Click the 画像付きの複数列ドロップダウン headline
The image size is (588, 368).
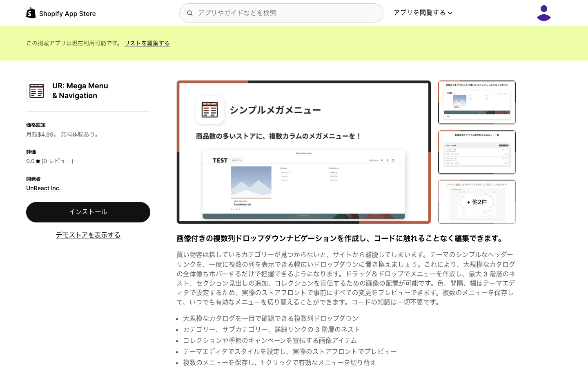click(340, 238)
